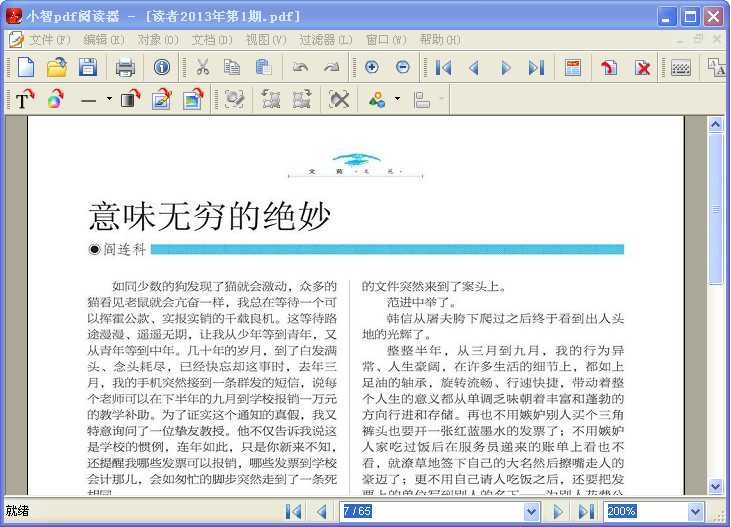Open the line style dropdown arrow
This screenshot has width=731, height=527.
108,99
